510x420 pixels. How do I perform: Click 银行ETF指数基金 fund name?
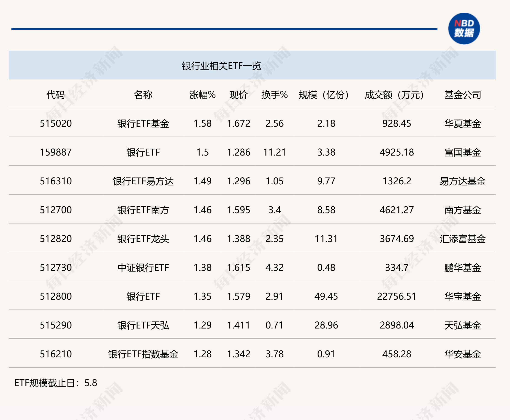143,354
